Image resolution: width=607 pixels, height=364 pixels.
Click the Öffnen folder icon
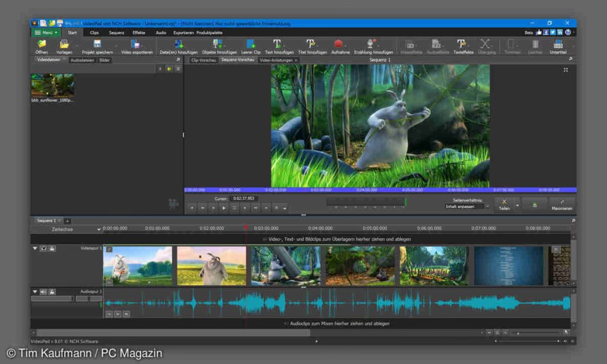(41, 44)
